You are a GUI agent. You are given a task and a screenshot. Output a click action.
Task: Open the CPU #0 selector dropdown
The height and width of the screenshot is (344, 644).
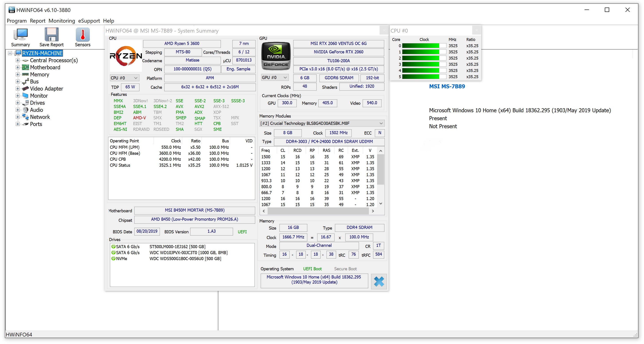(124, 78)
